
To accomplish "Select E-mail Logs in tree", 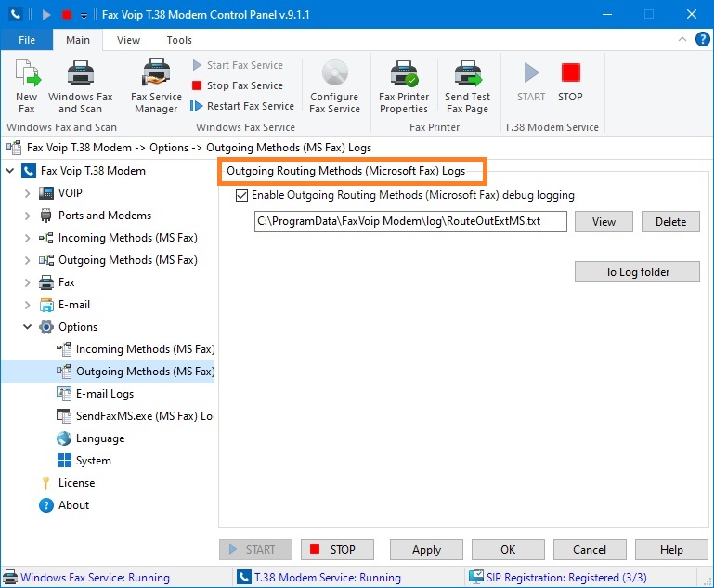I will click(x=96, y=394).
